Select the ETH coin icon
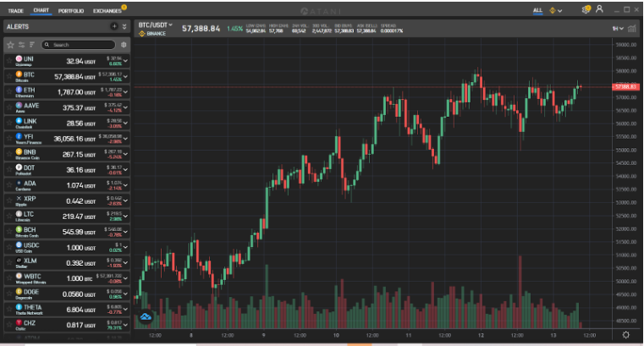This screenshot has width=644, height=346. coord(19,90)
